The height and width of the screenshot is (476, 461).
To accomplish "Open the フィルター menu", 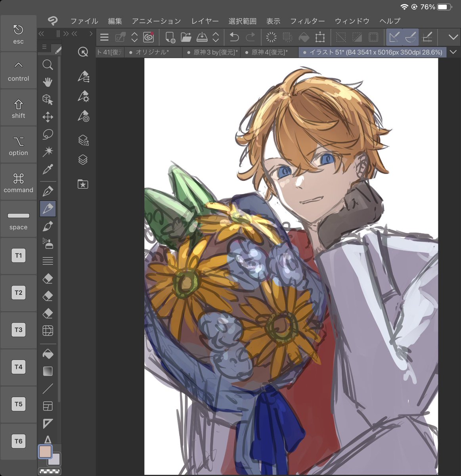I will 307,21.
